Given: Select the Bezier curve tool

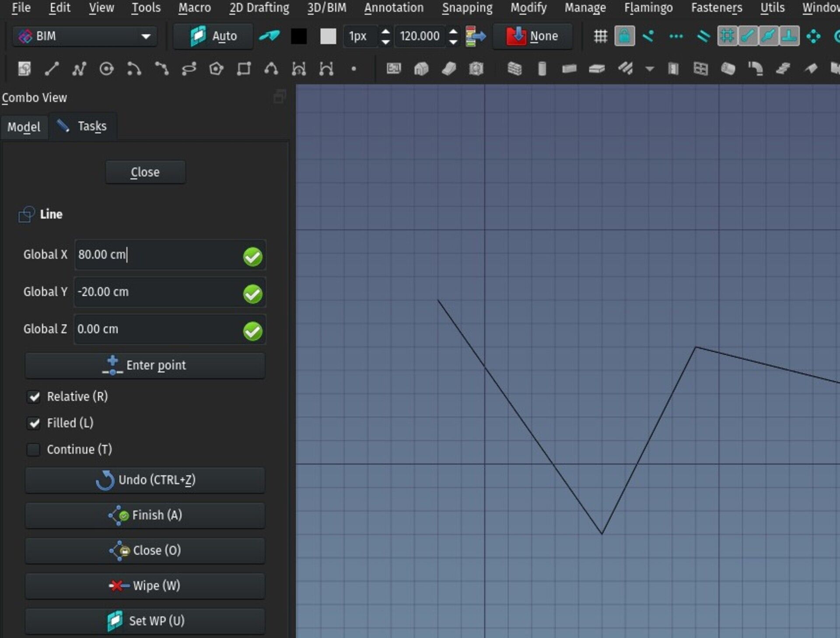Looking at the screenshot, I should tap(326, 69).
